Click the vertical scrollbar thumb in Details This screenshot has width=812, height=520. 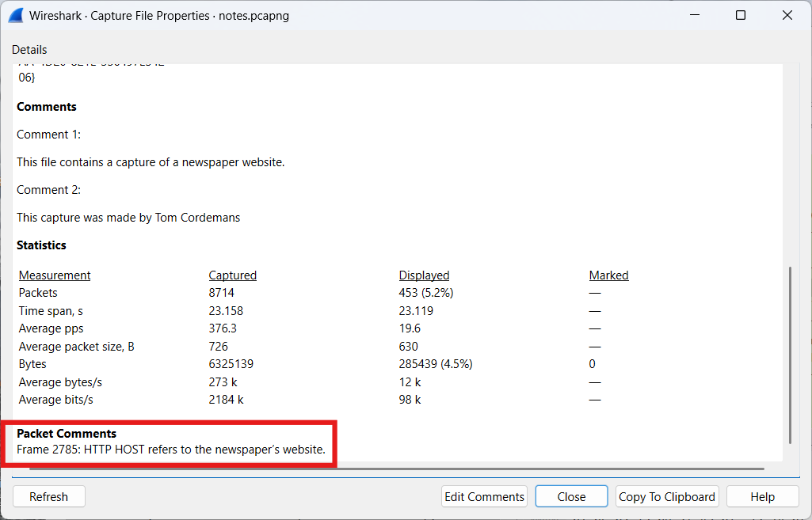[789, 355]
